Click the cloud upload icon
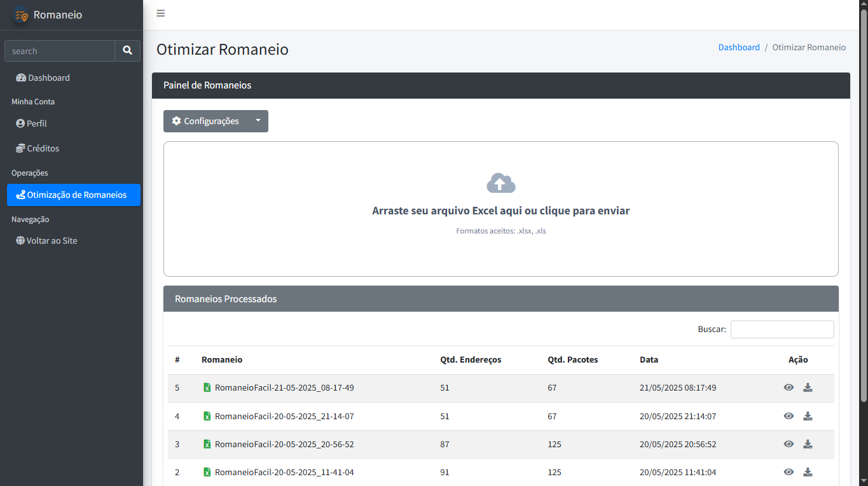 (501, 183)
